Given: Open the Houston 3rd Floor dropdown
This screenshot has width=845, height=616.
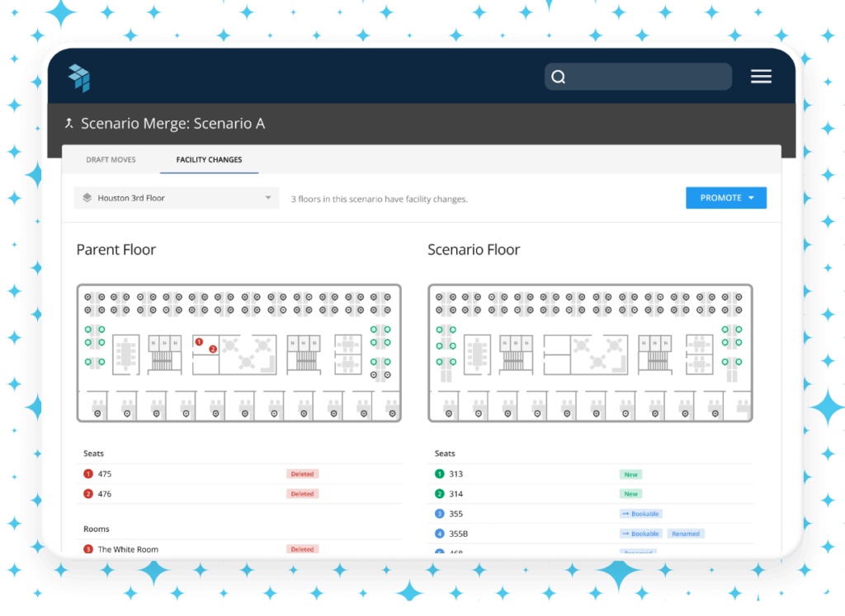Looking at the screenshot, I should click(x=173, y=198).
